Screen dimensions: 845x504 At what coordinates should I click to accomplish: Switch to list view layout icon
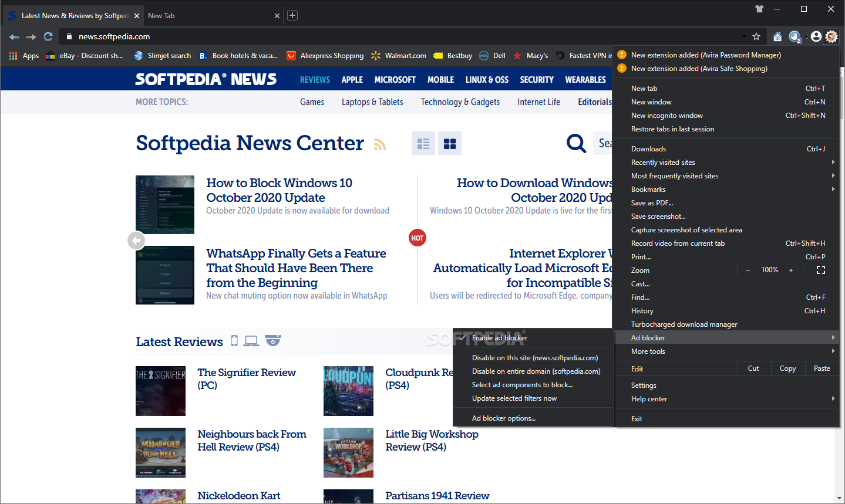point(423,143)
